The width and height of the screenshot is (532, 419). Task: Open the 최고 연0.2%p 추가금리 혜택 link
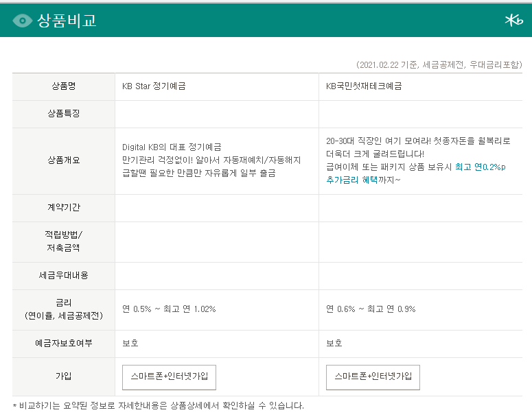pyautogui.click(x=415, y=173)
